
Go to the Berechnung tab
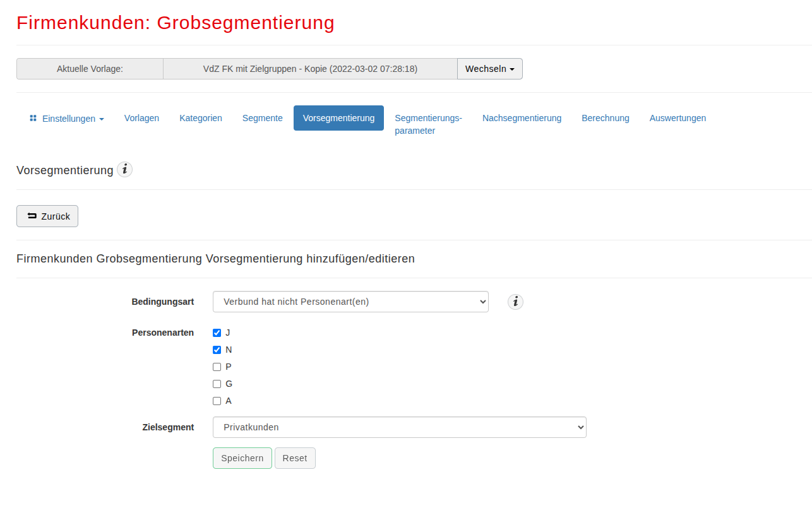[606, 118]
